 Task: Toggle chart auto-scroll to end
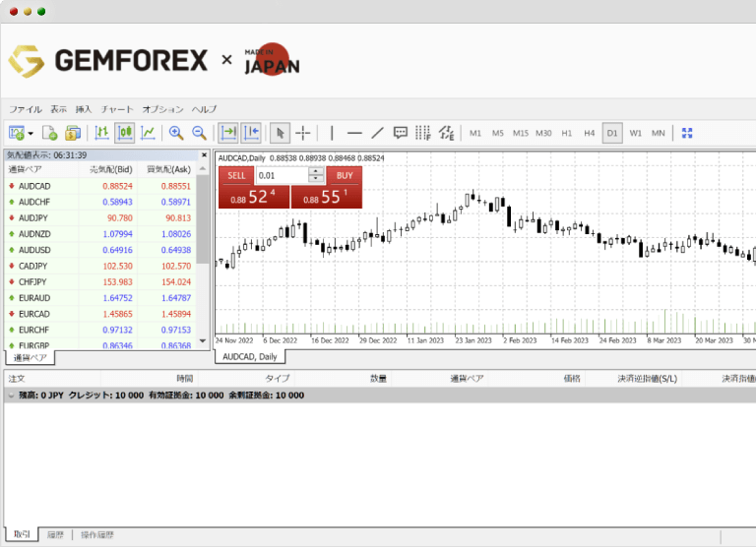click(x=228, y=133)
